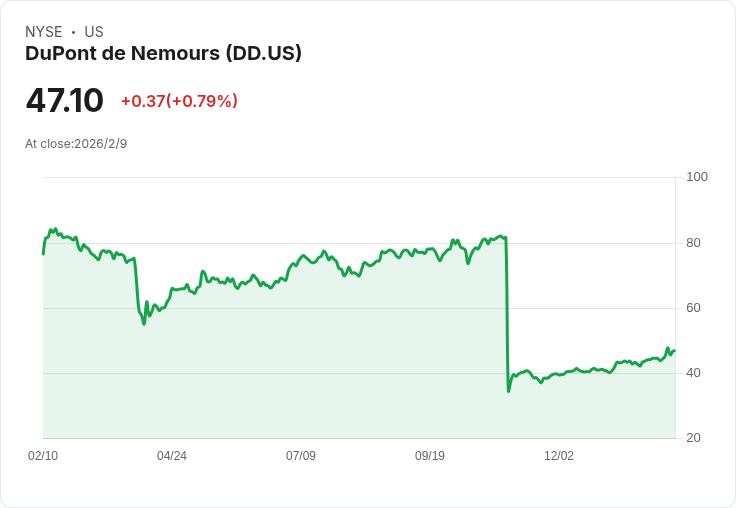736x508 pixels.
Task: Select the 60 price axis label
Action: pos(694,308)
